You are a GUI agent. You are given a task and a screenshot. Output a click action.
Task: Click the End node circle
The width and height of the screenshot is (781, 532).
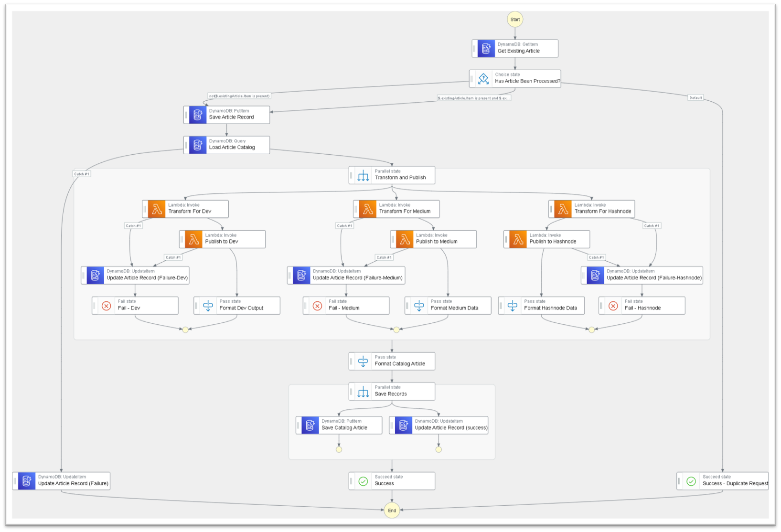click(x=392, y=511)
